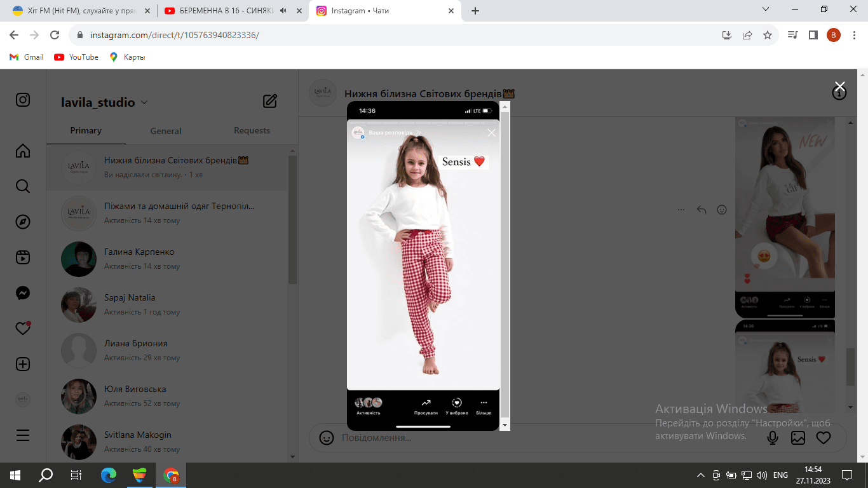The image size is (868, 488).
Task: Click the preview image scrollbar down arrow
Action: tap(505, 424)
